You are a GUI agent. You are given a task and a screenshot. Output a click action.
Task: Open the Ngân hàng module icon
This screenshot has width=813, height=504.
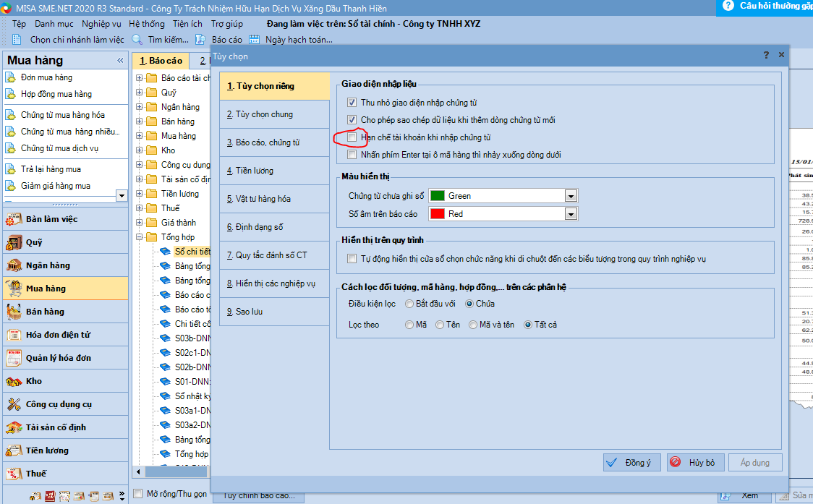click(x=14, y=265)
